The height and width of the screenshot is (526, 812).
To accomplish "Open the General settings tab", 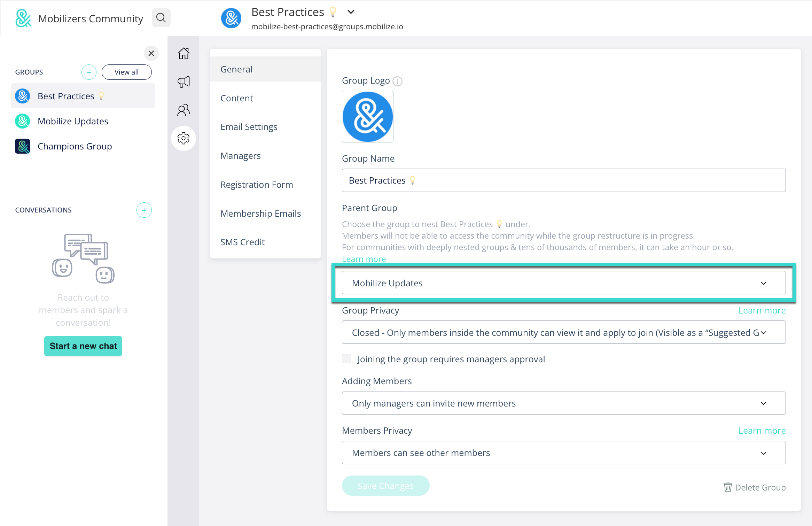I will (265, 69).
